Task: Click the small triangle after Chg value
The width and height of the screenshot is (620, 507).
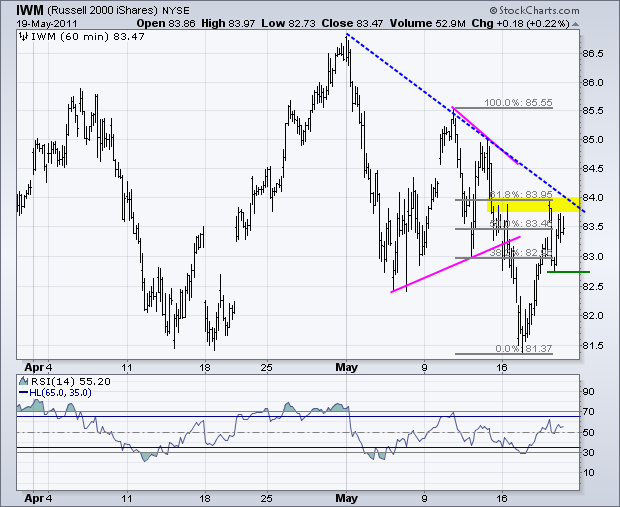Action: [x=575, y=24]
